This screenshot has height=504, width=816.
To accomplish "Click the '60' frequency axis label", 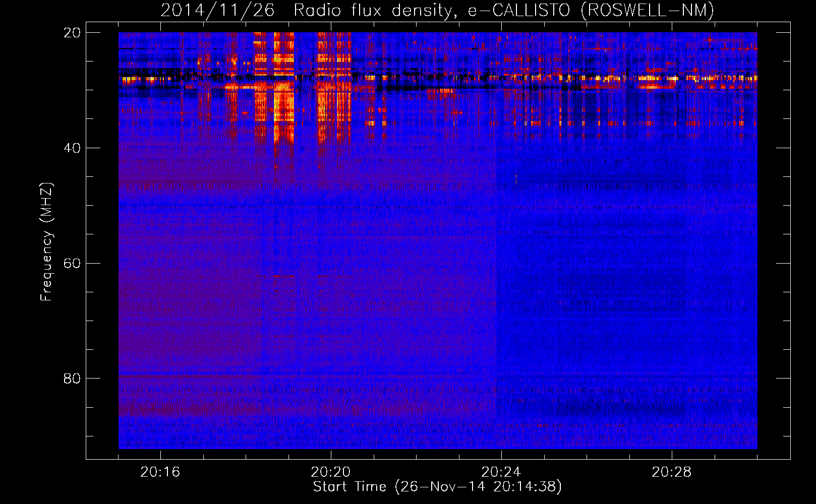I will (x=72, y=264).
